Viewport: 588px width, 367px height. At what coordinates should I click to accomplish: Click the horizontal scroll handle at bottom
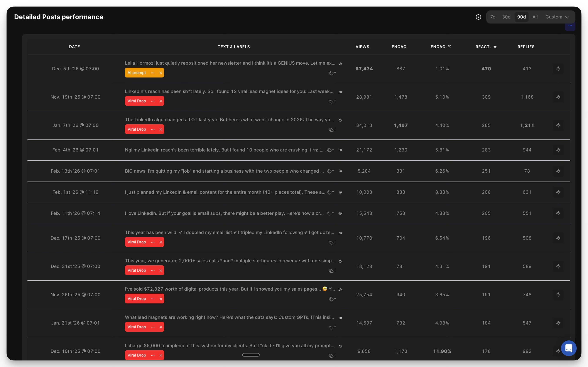pos(251,355)
